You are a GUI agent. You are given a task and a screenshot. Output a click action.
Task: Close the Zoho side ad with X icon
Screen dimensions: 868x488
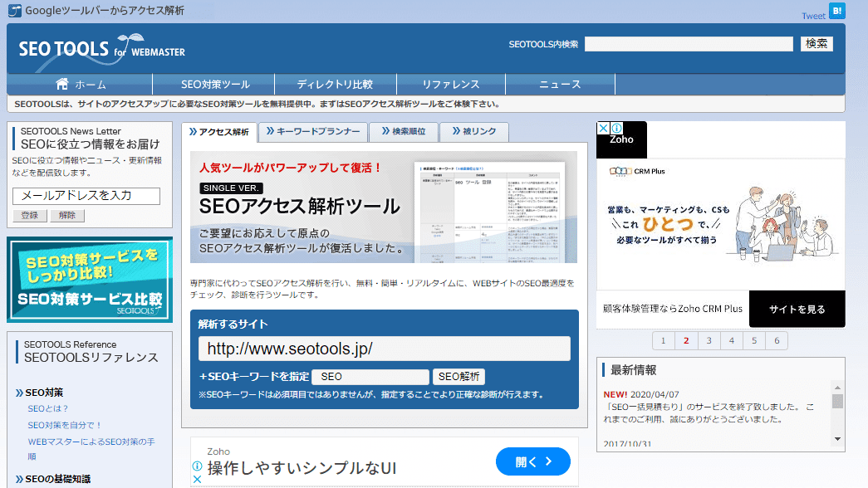coord(603,129)
